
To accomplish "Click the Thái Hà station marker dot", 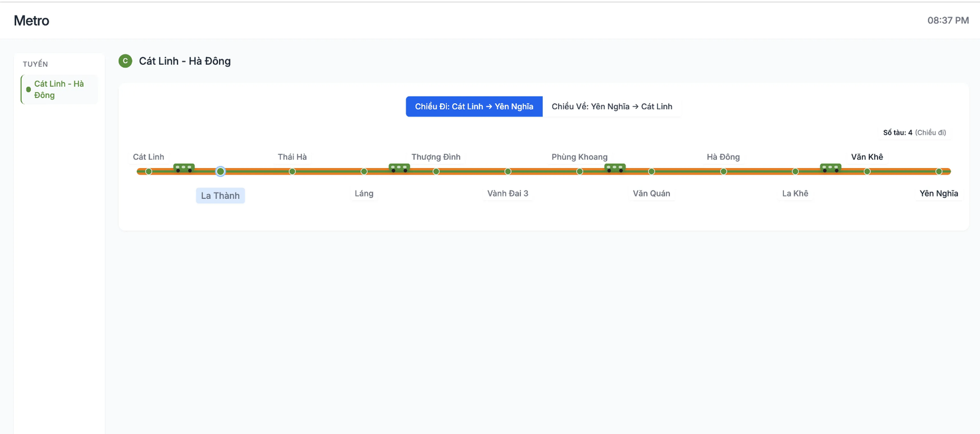I will pyautogui.click(x=292, y=172).
